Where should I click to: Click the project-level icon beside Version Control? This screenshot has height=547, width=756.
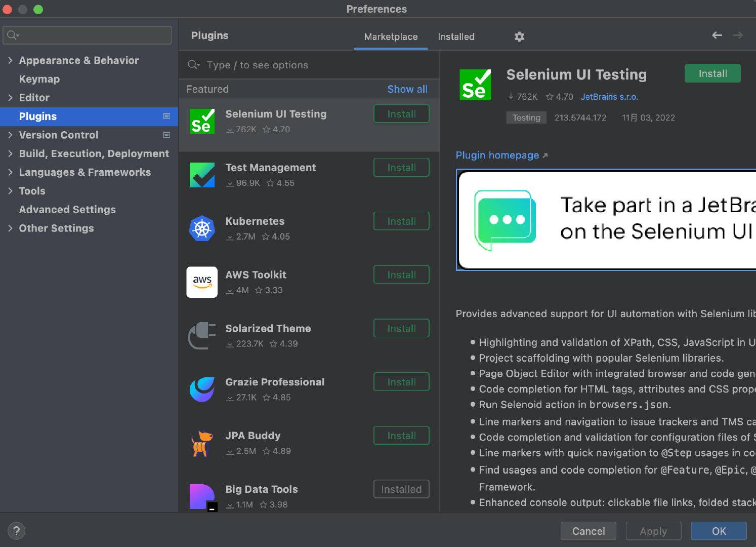coord(166,135)
